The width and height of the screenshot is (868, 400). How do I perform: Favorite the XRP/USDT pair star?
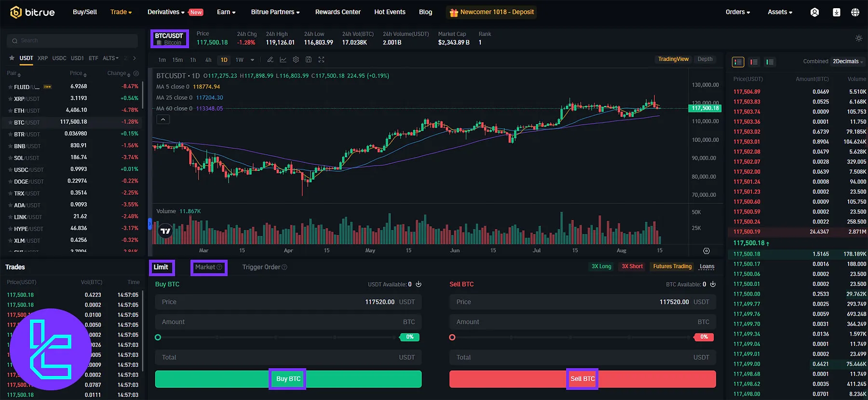pos(10,99)
